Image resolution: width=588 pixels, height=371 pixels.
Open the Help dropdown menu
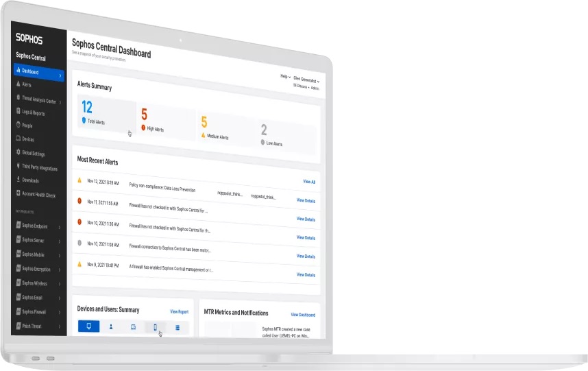pyautogui.click(x=284, y=77)
